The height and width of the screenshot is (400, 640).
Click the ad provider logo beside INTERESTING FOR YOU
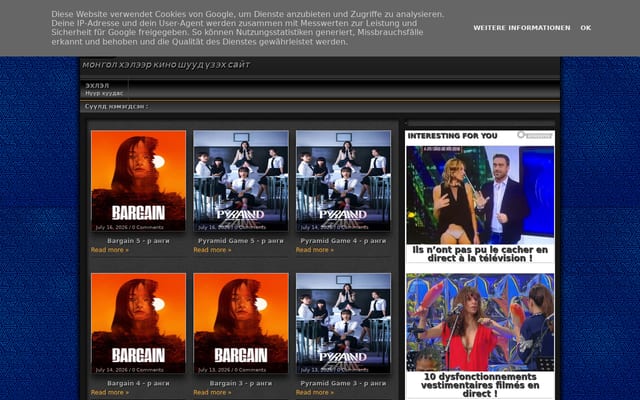click(x=535, y=135)
